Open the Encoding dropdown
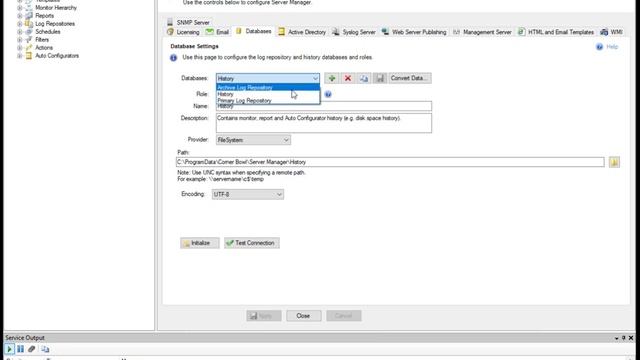The height and width of the screenshot is (360, 640). 248,194
